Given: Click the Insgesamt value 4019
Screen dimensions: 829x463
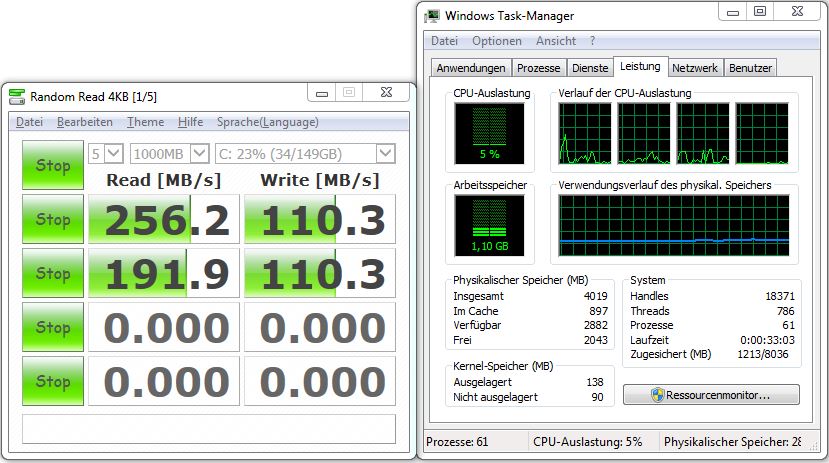Looking at the screenshot, I should coord(595,297).
